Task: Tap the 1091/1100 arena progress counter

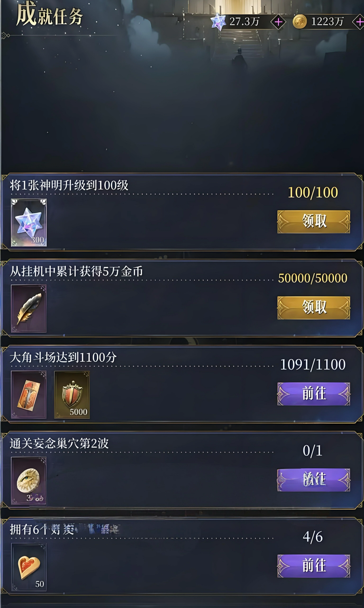Action: [x=313, y=364]
